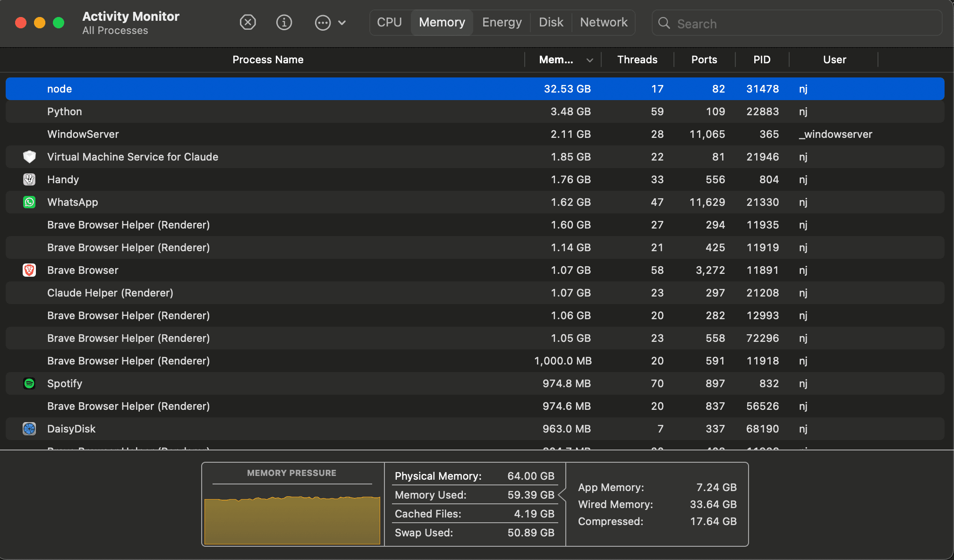
Task: Sort by the User column header
Action: pyautogui.click(x=835, y=59)
